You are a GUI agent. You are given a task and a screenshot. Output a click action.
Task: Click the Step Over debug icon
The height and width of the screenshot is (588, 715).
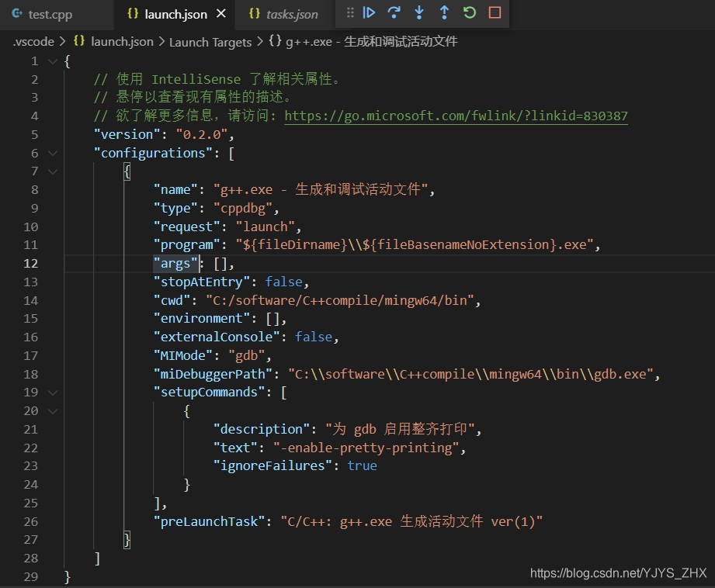pyautogui.click(x=394, y=12)
